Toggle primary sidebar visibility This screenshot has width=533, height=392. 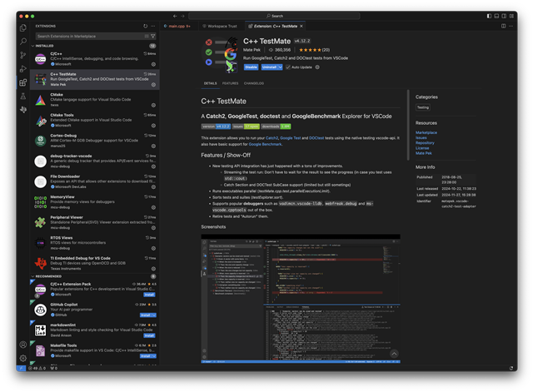point(489,16)
